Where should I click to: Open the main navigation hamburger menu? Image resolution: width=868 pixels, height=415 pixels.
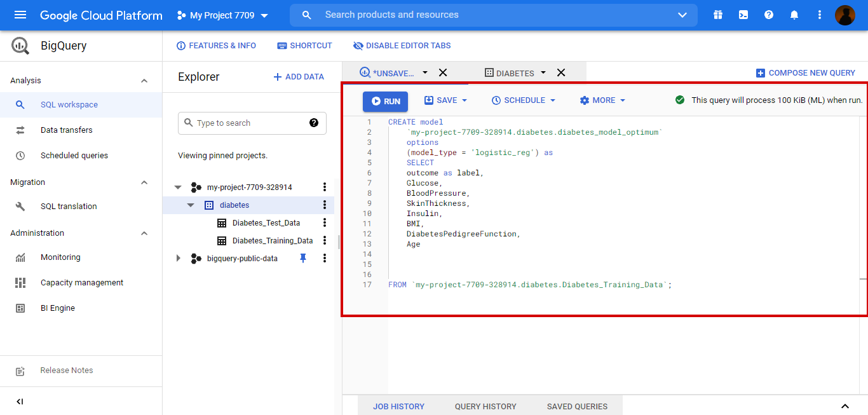[x=20, y=15]
